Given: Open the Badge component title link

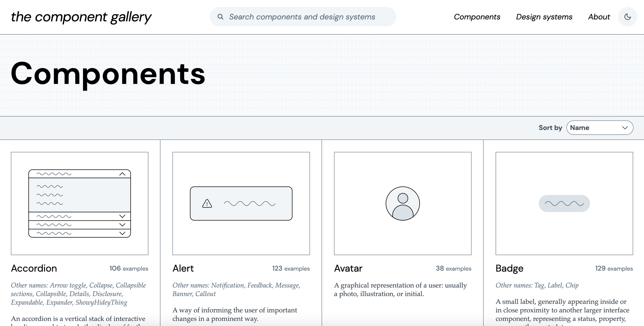Looking at the screenshot, I should click(x=509, y=268).
